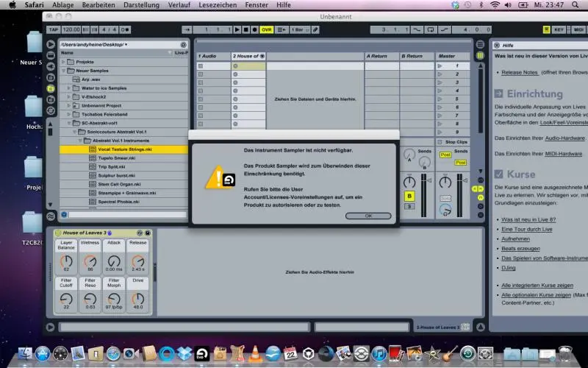
Task: Toggle the draw mode pencil icon
Action: coord(315,29)
